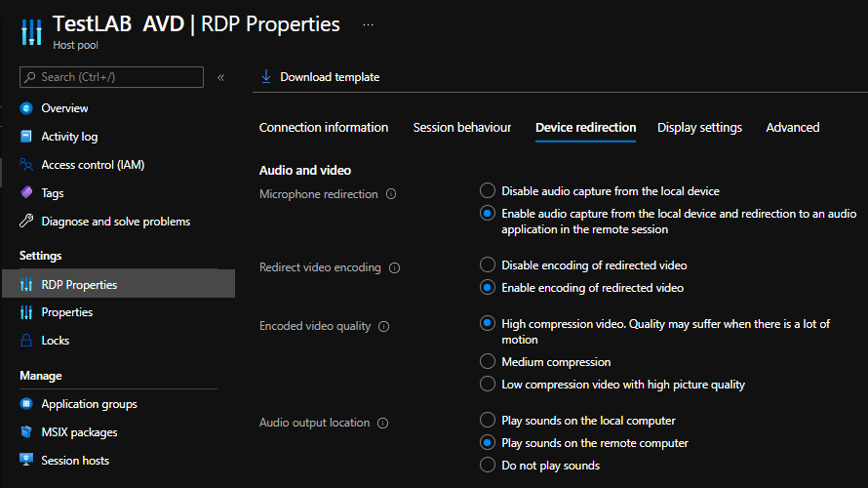Click the info icon beside Encoded video quality
This screenshot has width=868, height=488.
pos(384,326)
